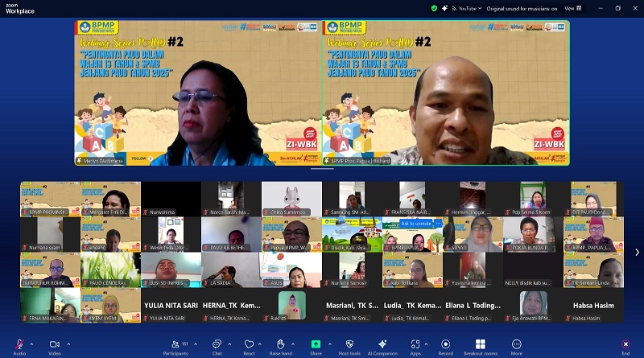
Task: Select the Chika rabbit avatar tile
Action: (291, 200)
